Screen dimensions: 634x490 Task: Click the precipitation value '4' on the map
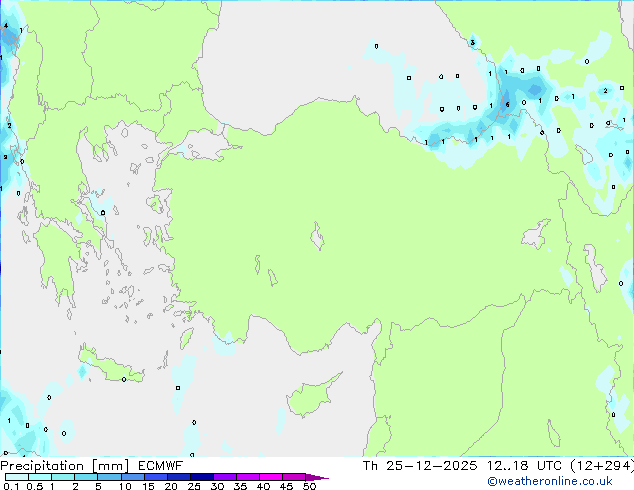point(6,26)
